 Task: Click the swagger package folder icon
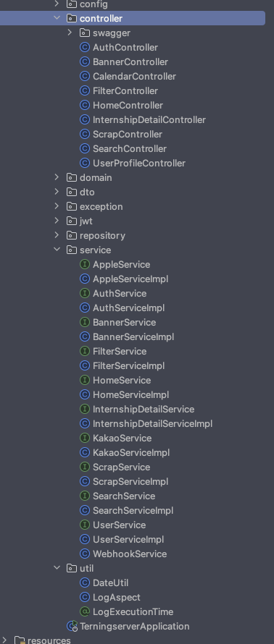coord(84,33)
